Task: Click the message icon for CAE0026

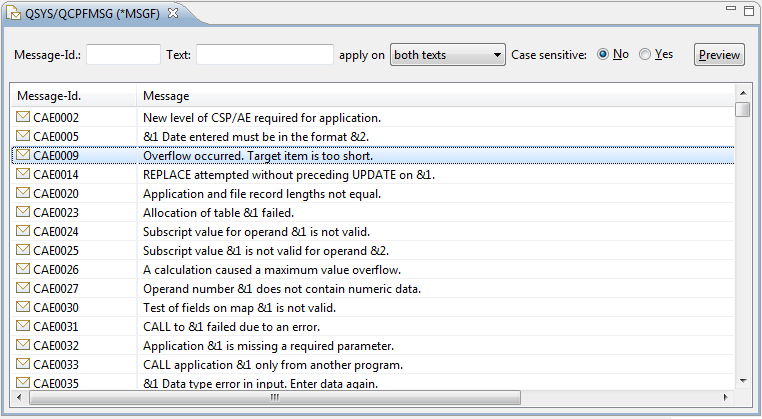Action: [x=23, y=268]
